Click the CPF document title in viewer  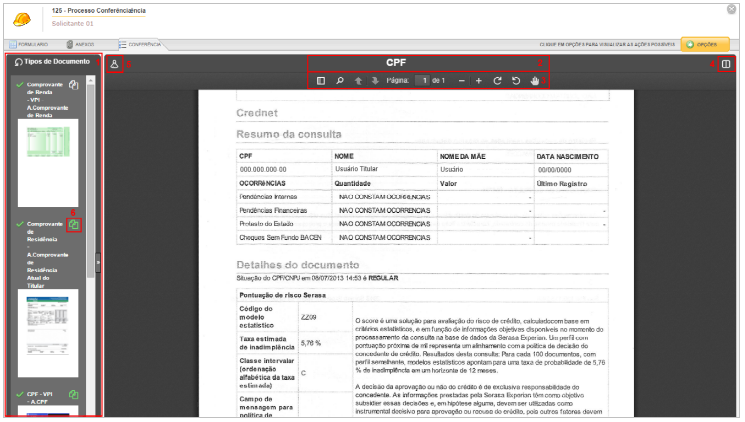[x=396, y=63]
